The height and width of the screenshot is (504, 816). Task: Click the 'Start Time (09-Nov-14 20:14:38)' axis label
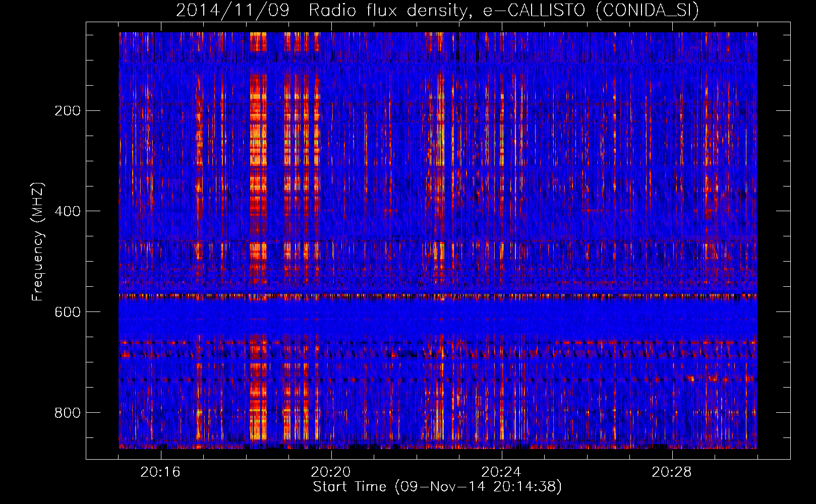tap(437, 487)
